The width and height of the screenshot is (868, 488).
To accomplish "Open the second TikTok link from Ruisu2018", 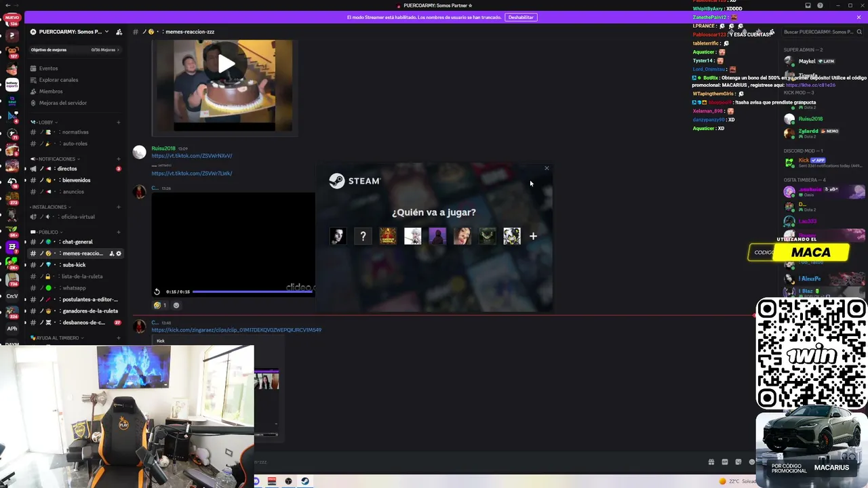I will [x=191, y=174].
